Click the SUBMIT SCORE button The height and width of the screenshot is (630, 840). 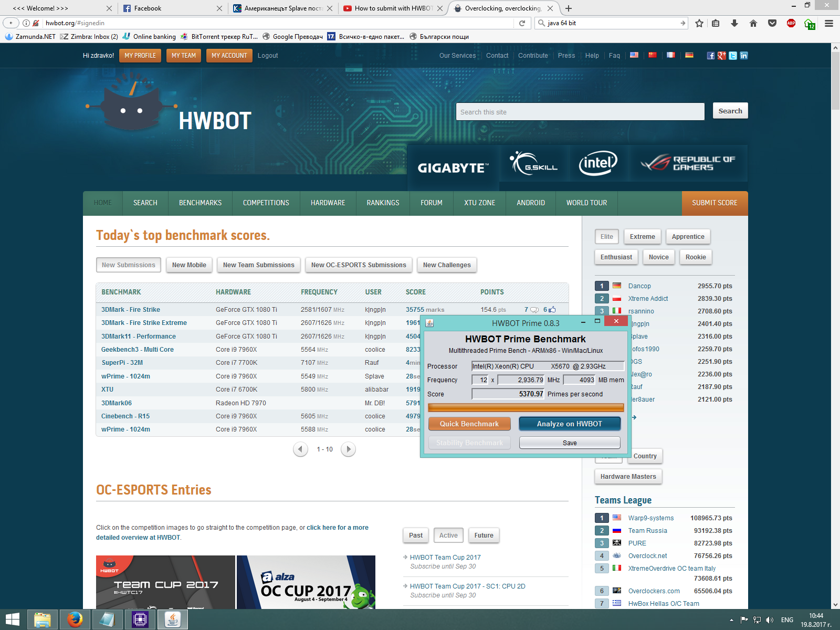click(x=715, y=203)
